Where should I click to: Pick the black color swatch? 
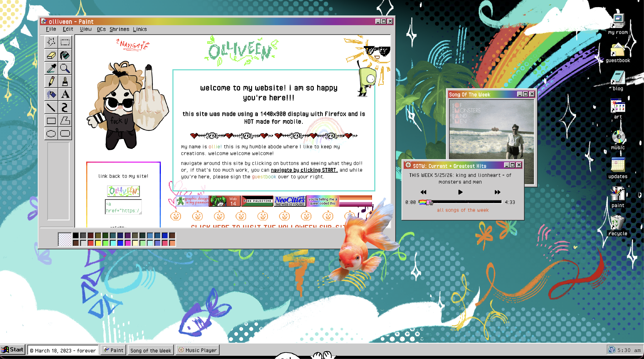point(76,235)
